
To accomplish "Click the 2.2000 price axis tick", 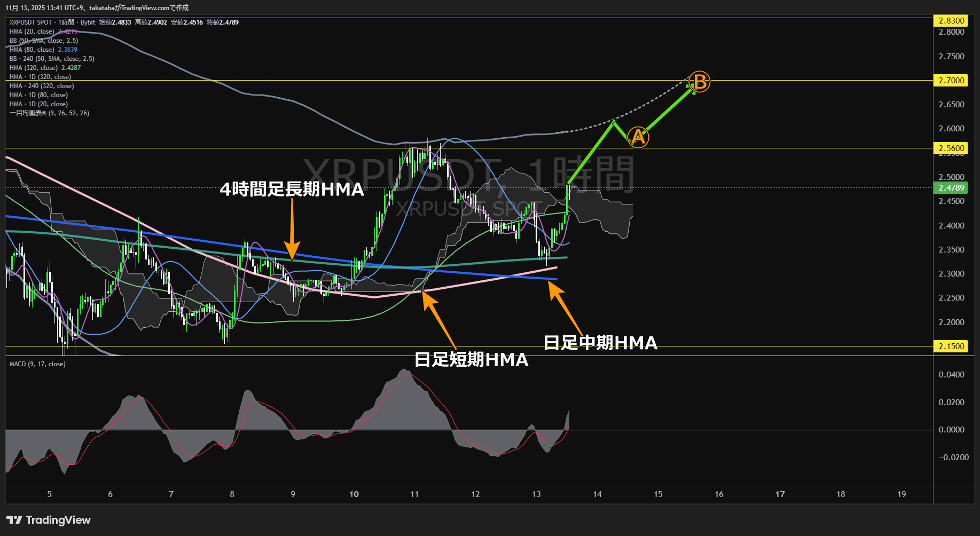I will coord(952,322).
